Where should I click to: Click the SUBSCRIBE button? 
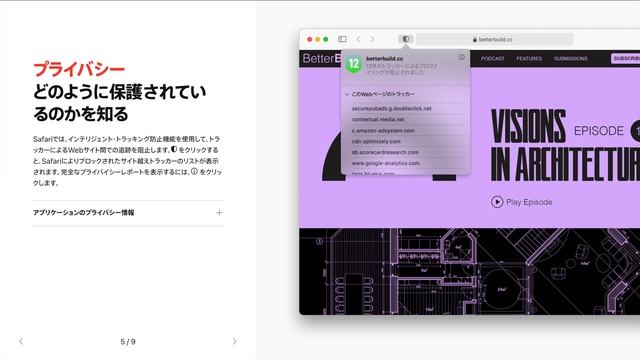click(x=625, y=58)
